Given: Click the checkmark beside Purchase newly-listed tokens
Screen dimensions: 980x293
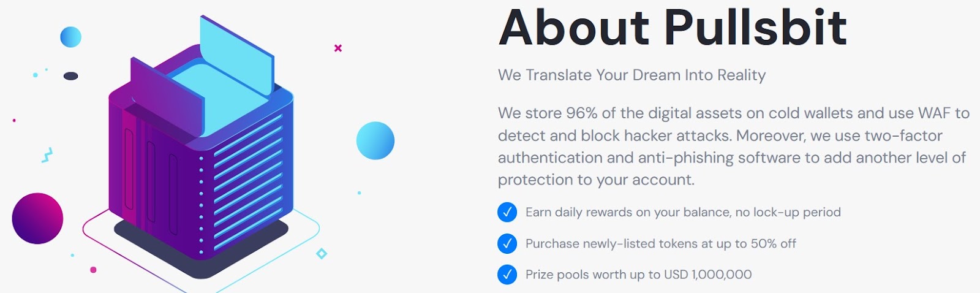Looking at the screenshot, I should [x=507, y=243].
